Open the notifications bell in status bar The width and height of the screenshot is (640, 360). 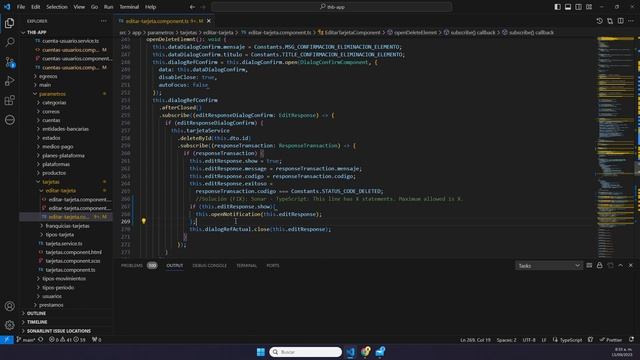click(x=631, y=340)
